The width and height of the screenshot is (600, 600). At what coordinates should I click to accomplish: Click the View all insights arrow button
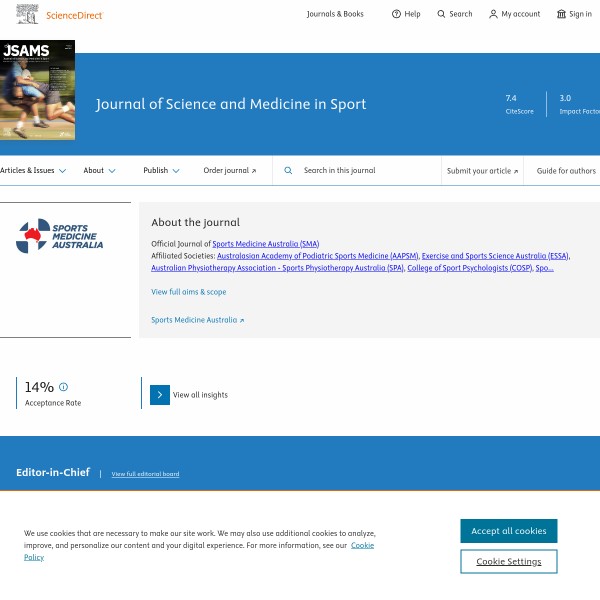[x=160, y=395]
